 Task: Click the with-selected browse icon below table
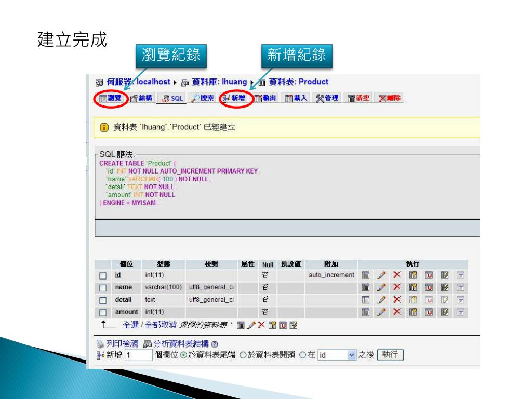coord(241,325)
